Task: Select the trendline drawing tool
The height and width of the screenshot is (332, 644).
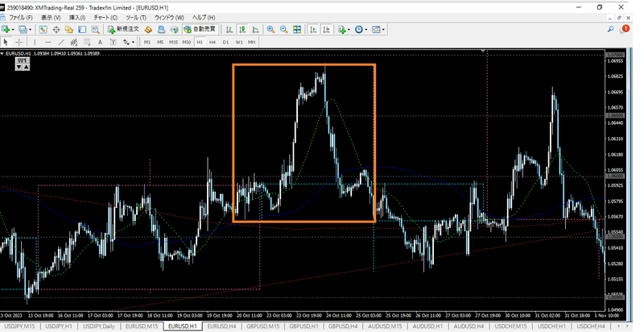Action: coord(61,42)
